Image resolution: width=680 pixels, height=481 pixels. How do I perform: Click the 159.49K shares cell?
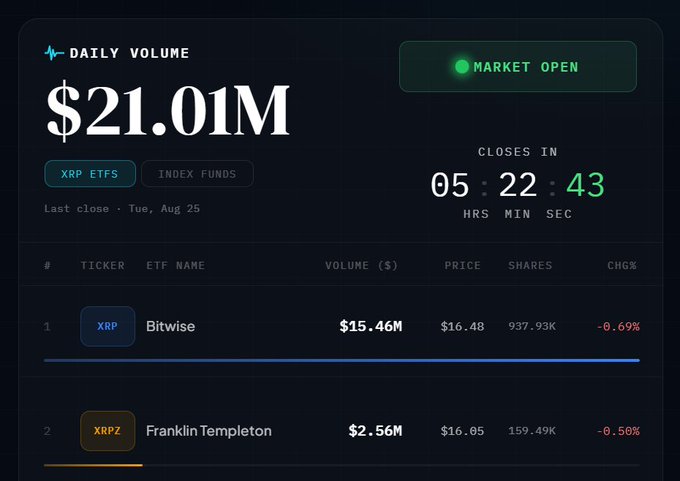532,431
